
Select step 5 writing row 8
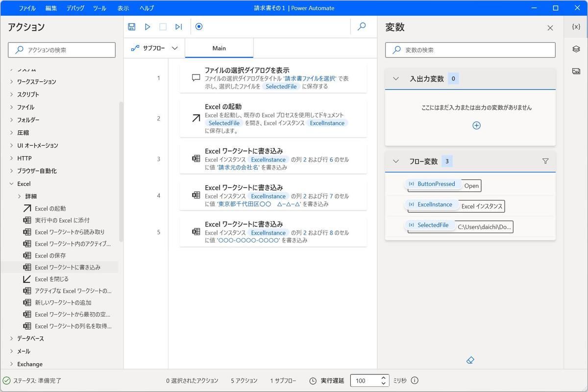pyautogui.click(x=273, y=232)
